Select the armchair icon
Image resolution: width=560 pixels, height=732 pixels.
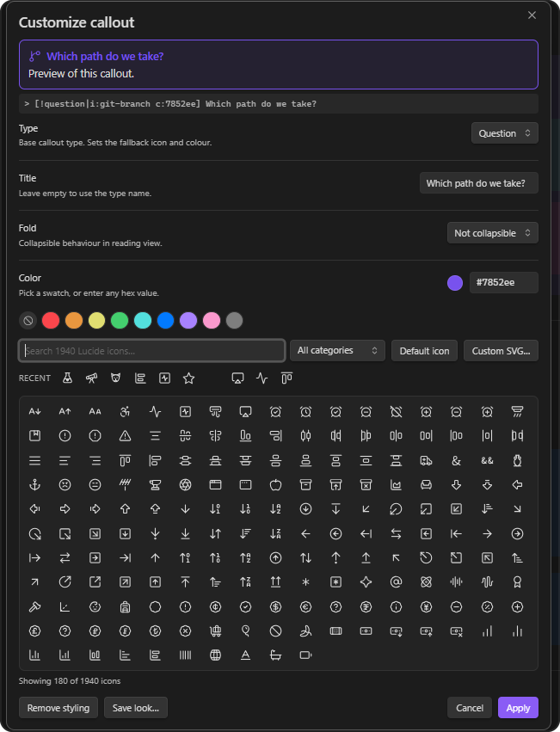[x=426, y=485]
